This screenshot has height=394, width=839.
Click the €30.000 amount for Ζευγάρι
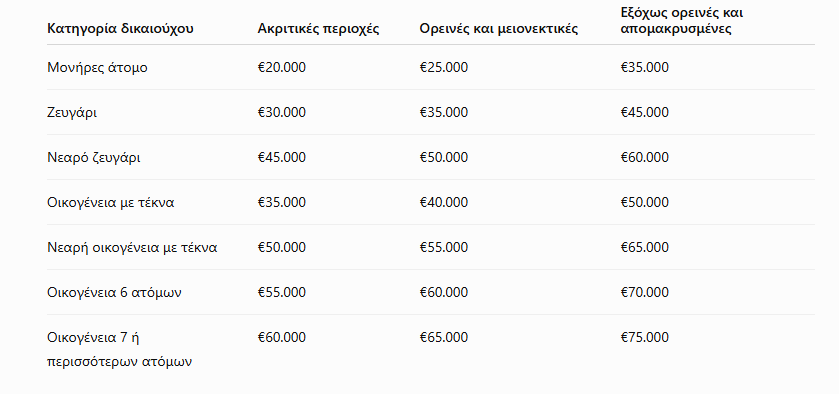coord(282,112)
